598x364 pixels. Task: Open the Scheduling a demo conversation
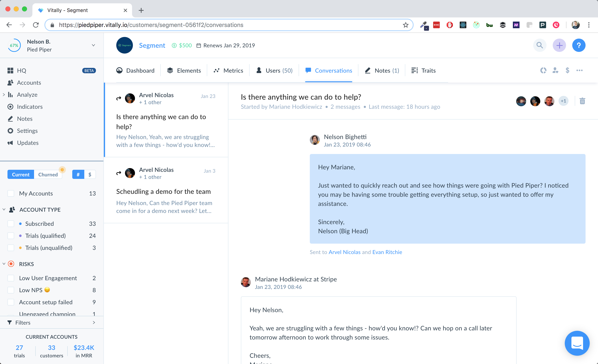click(x=166, y=190)
